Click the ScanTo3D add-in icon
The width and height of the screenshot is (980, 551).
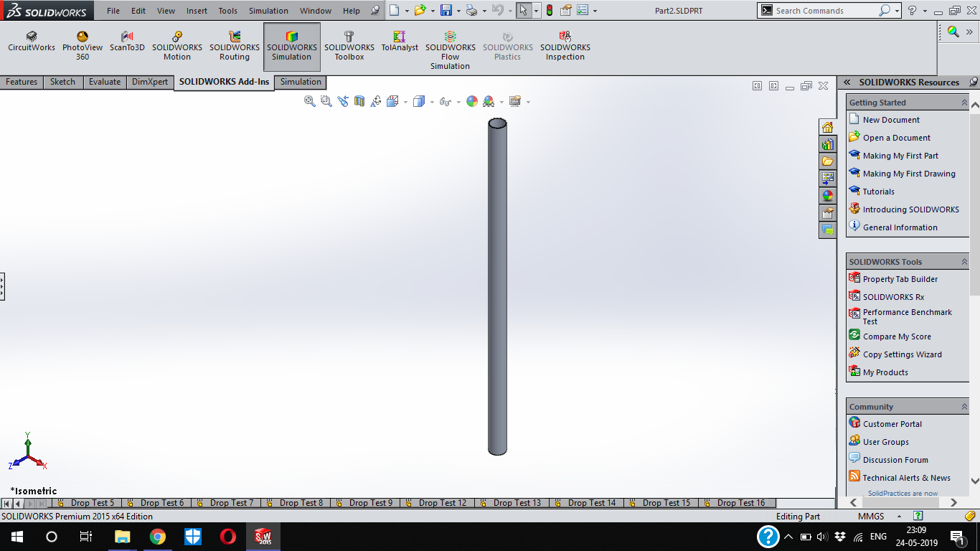click(x=127, y=42)
